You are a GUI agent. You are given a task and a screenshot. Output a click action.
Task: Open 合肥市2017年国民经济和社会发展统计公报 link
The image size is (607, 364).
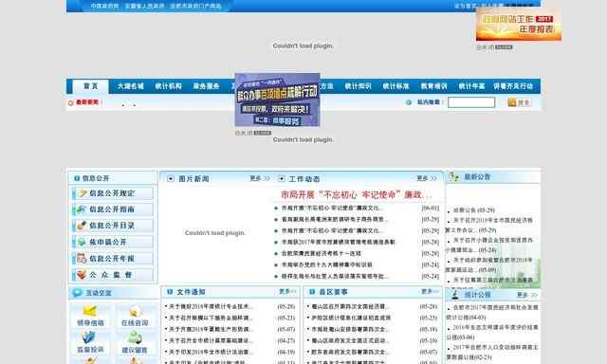point(492,312)
